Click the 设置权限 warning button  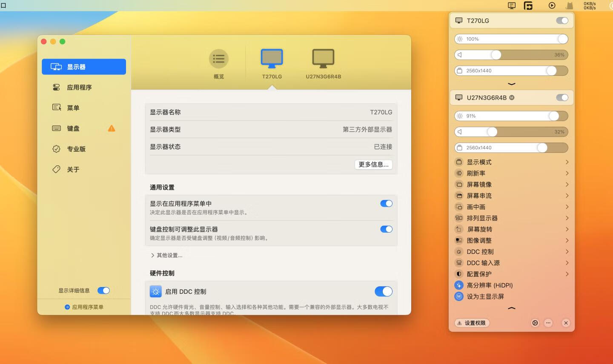(x=472, y=323)
